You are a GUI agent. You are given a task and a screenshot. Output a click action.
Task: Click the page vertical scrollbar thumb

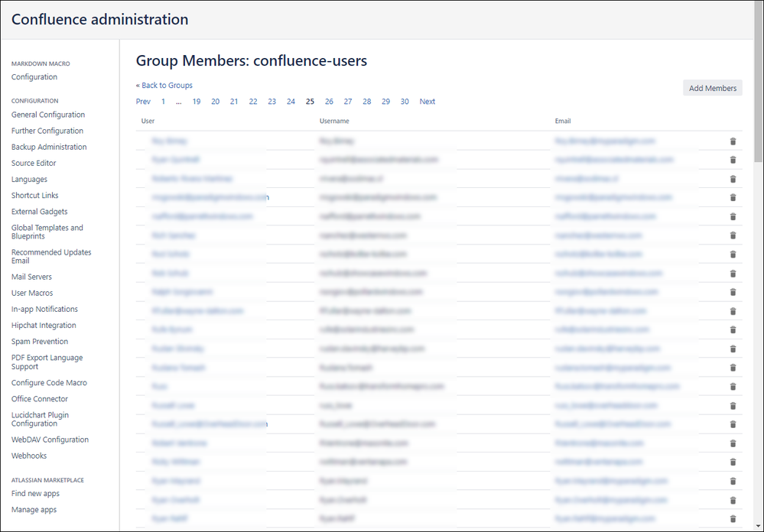point(758,83)
